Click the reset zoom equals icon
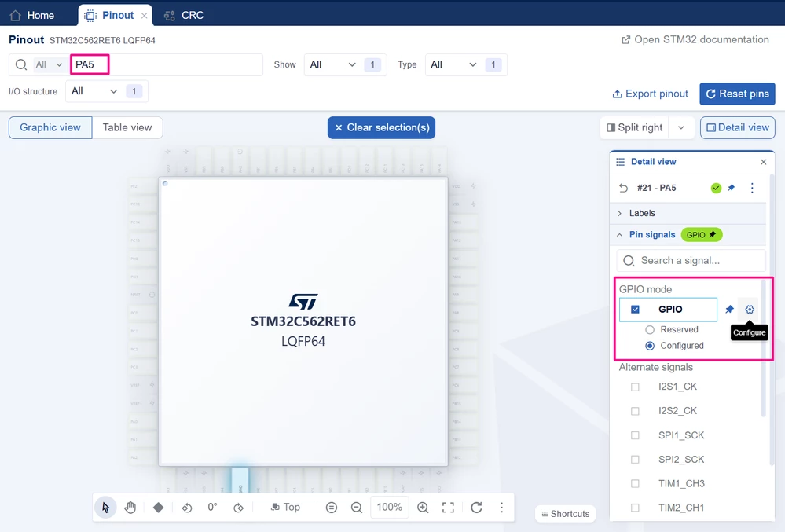The width and height of the screenshot is (785, 532). [332, 508]
